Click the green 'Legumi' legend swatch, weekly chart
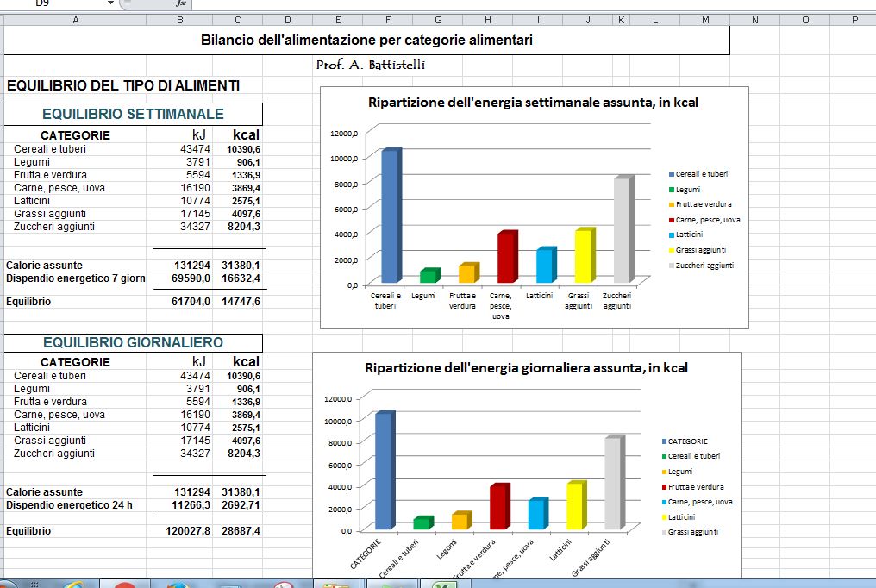The image size is (876, 588). [672, 190]
